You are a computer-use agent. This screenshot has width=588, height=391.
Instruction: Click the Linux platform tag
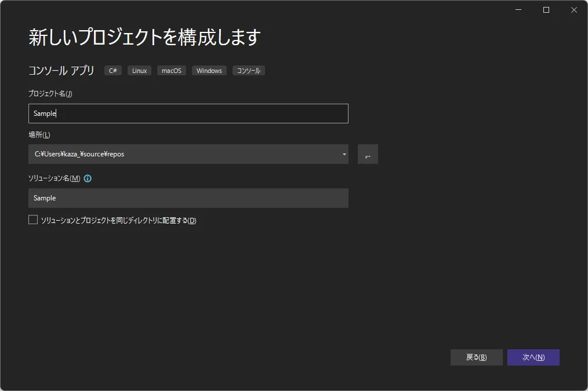coord(139,70)
